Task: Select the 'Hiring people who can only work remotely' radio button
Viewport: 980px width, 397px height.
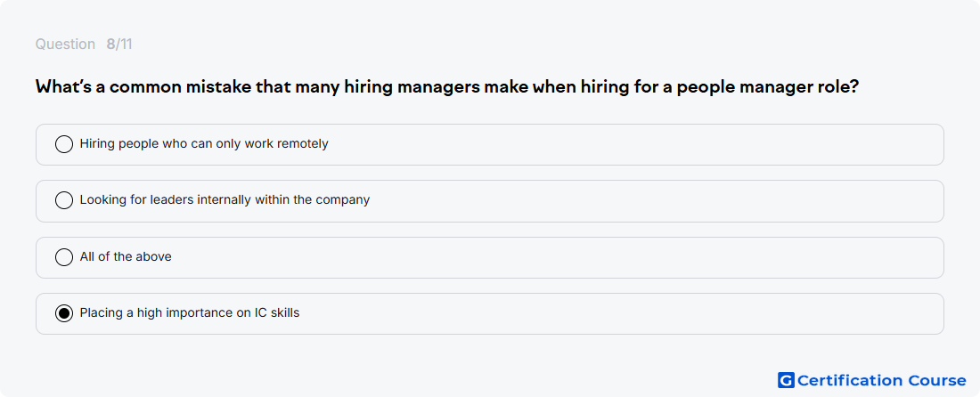Action: click(x=64, y=144)
